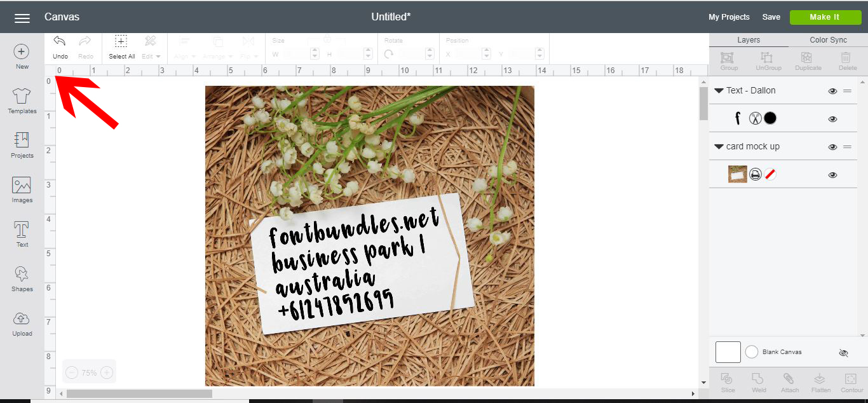Image resolution: width=868 pixels, height=403 pixels.
Task: Open the Projects panel
Action: pyautogui.click(x=22, y=145)
